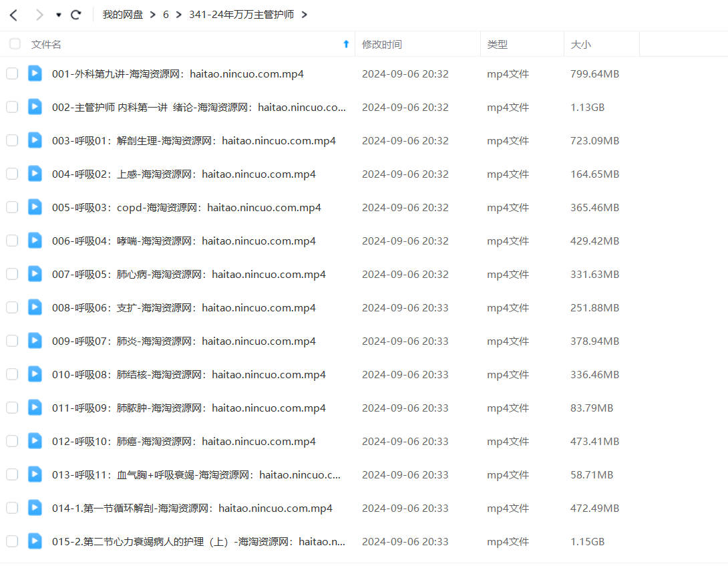Check the box for 014-1.第一节循环解剖

12,508
